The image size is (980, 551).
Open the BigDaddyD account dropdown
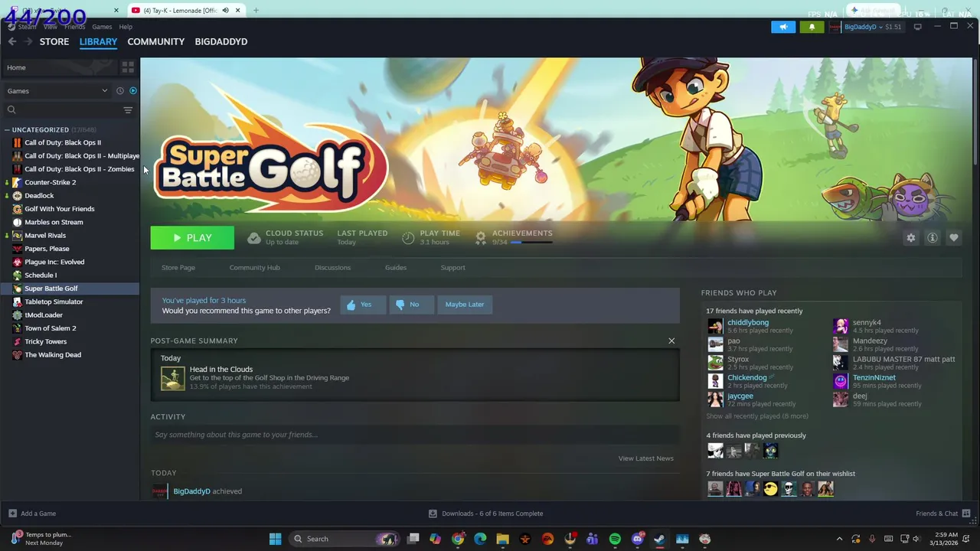[x=866, y=27]
